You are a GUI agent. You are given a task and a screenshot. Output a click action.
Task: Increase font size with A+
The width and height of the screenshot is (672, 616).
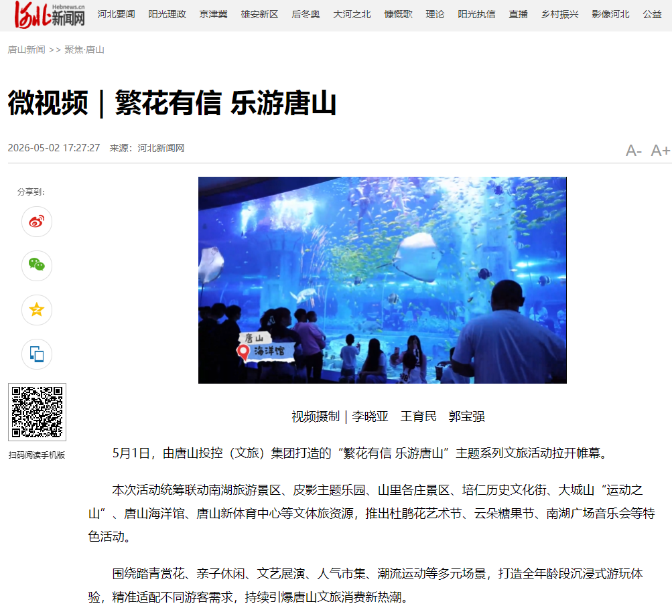(660, 151)
